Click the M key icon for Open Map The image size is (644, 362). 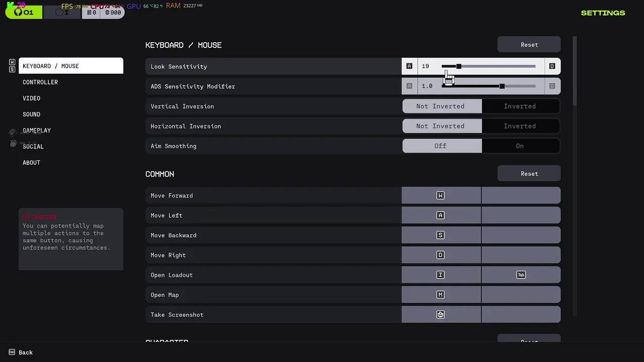(440, 295)
